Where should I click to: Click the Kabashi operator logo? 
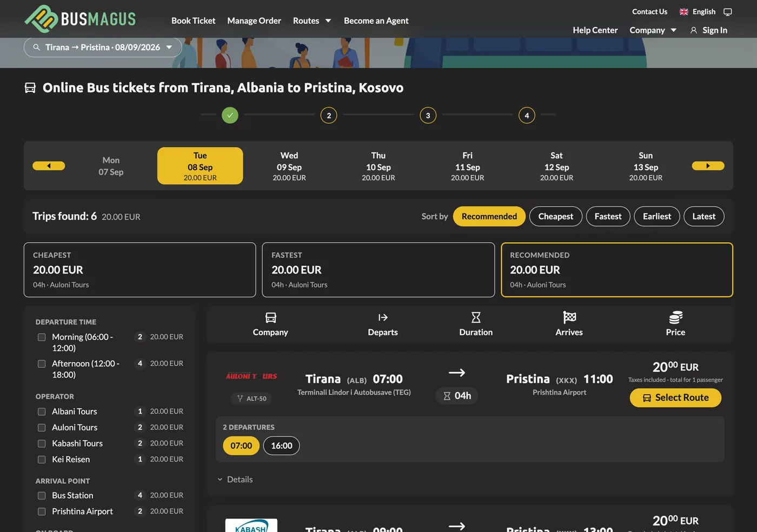click(251, 526)
